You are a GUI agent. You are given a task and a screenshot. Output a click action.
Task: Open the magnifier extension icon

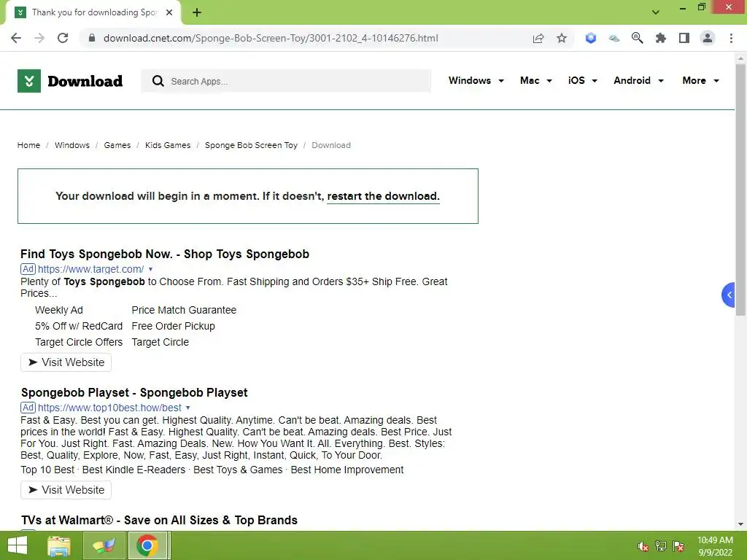[637, 38]
